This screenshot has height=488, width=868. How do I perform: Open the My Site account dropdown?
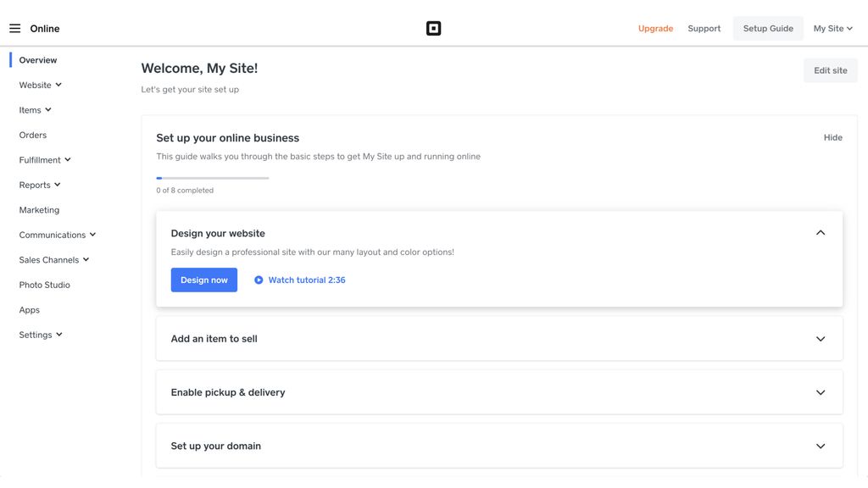pyautogui.click(x=832, y=27)
